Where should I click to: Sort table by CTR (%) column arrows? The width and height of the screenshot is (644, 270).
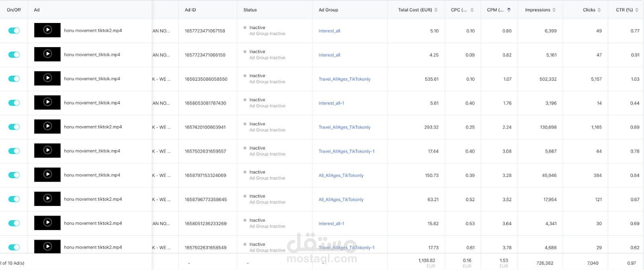(x=637, y=10)
